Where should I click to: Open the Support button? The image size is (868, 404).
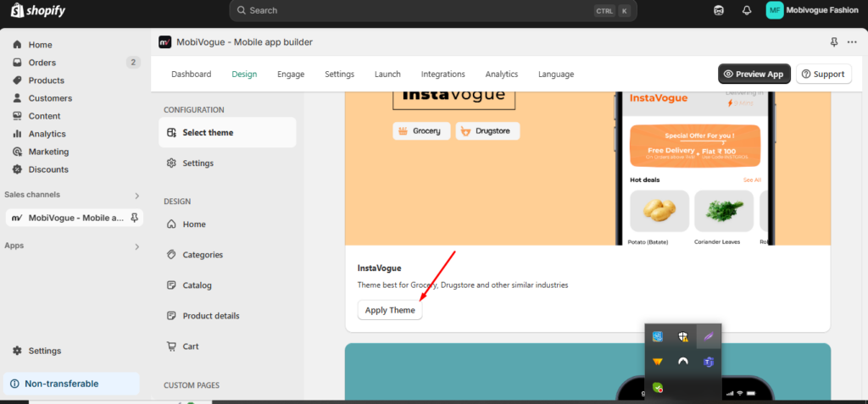824,75
